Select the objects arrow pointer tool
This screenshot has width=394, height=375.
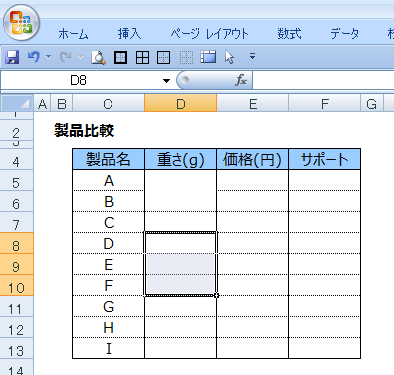click(x=229, y=57)
